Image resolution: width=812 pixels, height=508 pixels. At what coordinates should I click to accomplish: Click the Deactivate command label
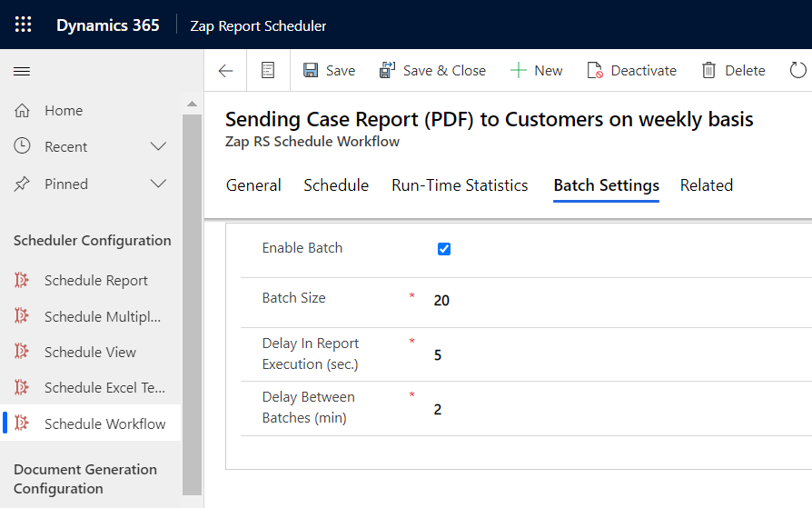(x=644, y=71)
